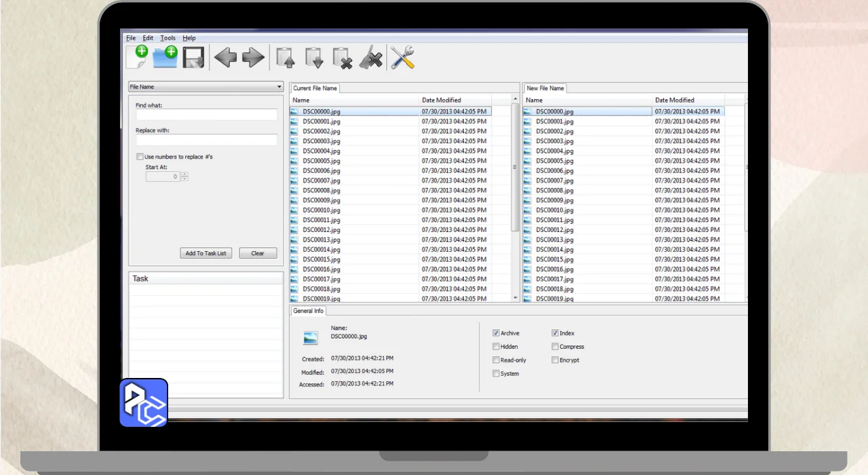Click the move task up clipboard icon
This screenshot has height=475, width=868.
pos(285,58)
